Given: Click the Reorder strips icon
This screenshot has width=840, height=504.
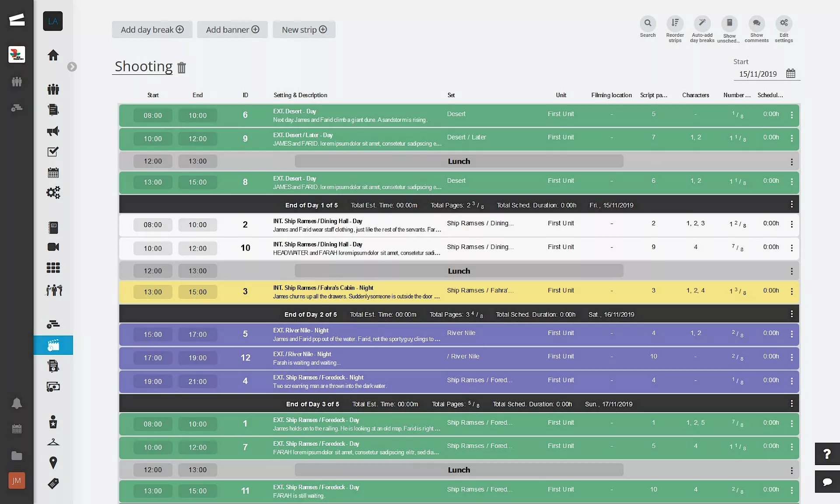Looking at the screenshot, I should (675, 24).
